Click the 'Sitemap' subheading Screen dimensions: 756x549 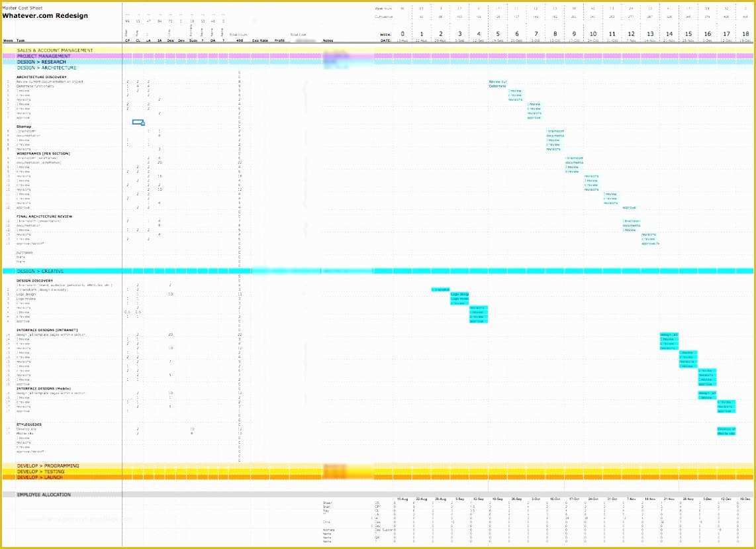24,126
